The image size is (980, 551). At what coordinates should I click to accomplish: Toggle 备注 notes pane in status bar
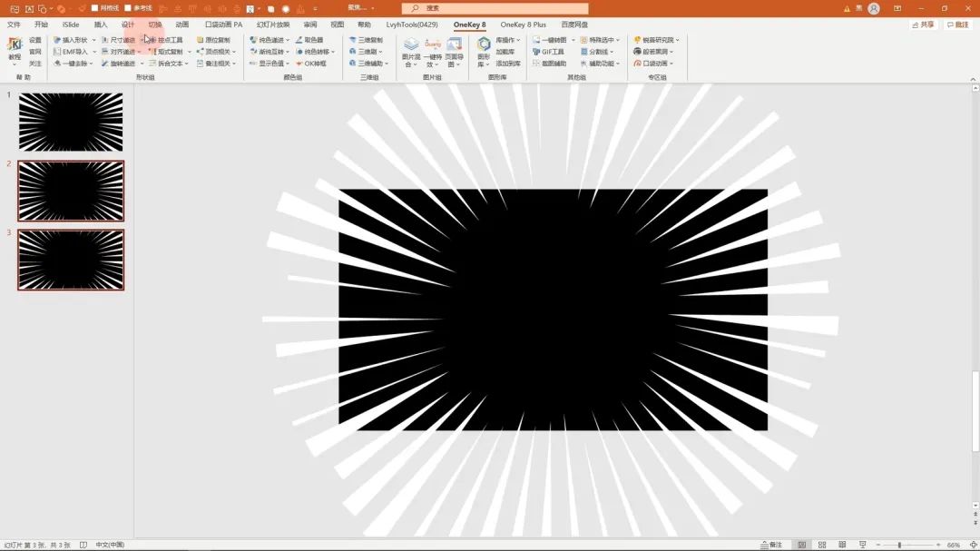(771, 545)
